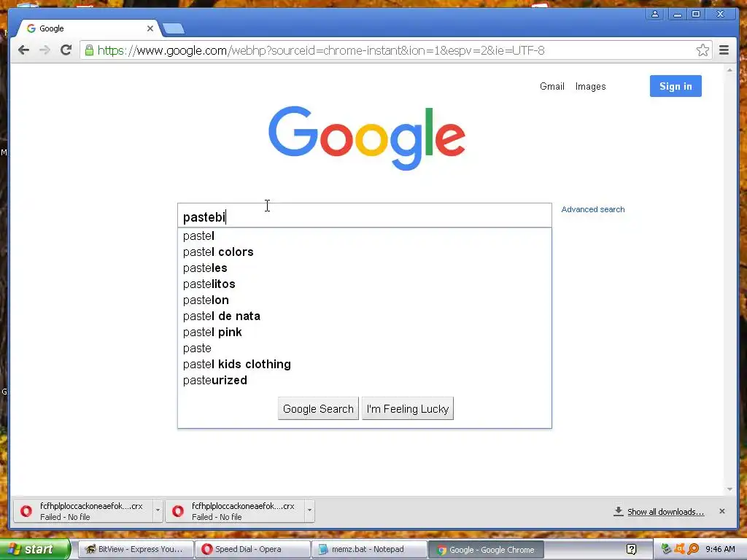This screenshot has height=560, width=747.
Task: Select the "pastel kids clothing" suggestion
Action: pos(365,365)
